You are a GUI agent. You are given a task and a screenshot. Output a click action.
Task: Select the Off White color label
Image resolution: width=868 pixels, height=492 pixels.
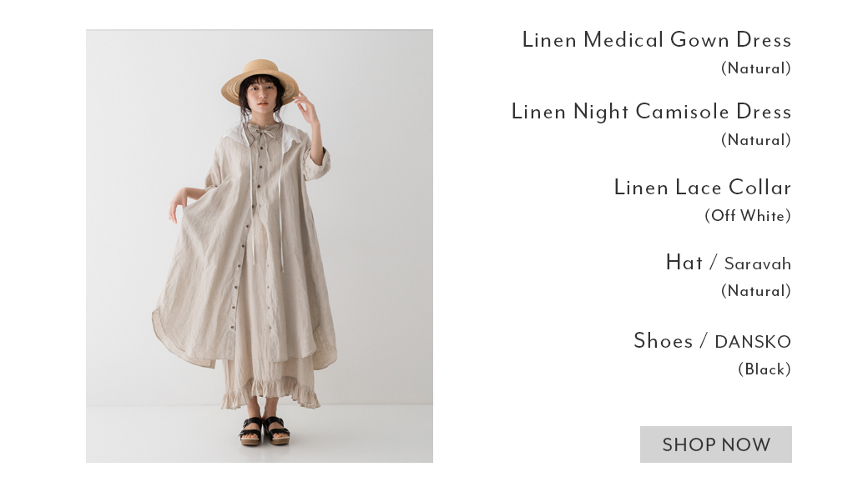click(747, 216)
